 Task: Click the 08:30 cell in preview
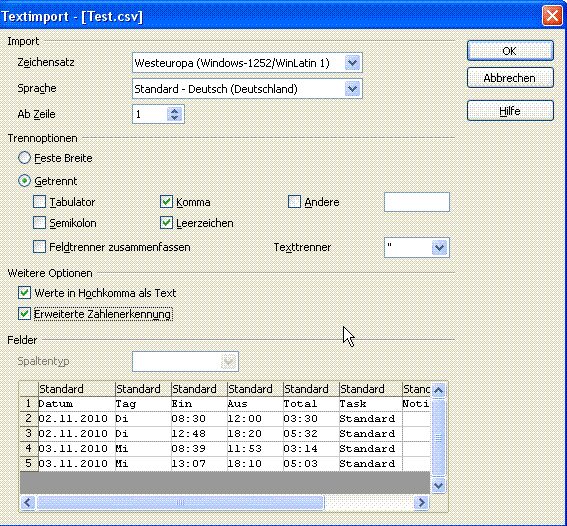[x=199, y=419]
